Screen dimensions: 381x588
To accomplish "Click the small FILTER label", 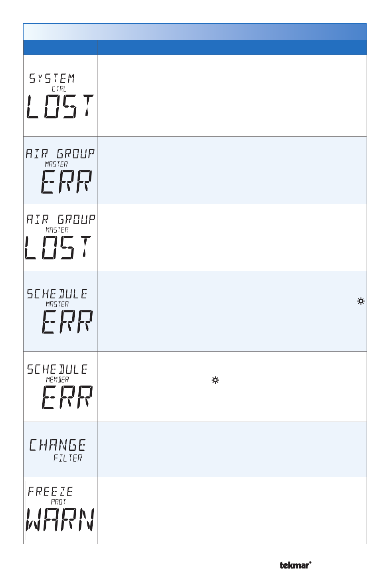I will tap(68, 458).
